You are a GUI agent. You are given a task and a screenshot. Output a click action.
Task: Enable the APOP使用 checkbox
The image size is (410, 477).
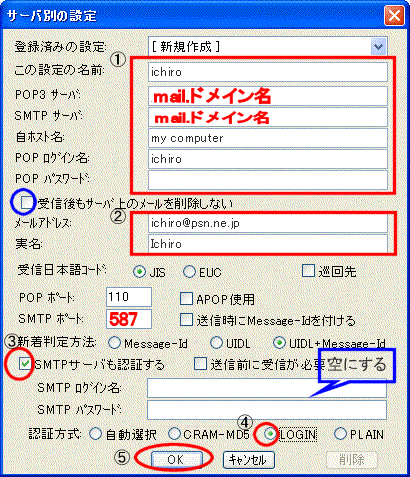pyautogui.click(x=186, y=299)
